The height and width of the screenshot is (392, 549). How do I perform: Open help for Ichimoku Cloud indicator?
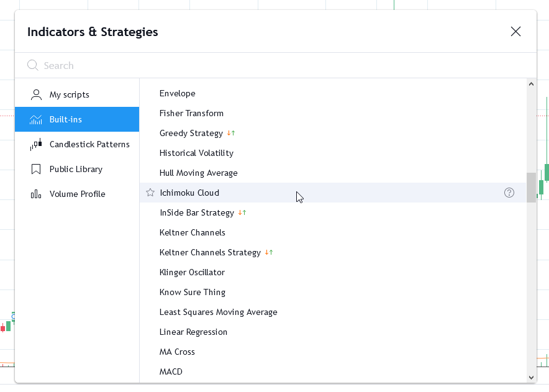[x=509, y=193]
